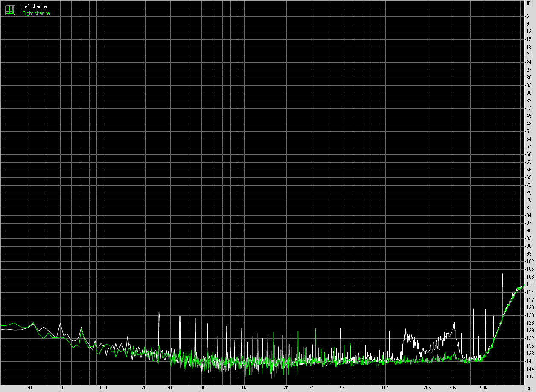The height and width of the screenshot is (392, 536).
Task: Click the '-120' dB level axis label
Action: [530, 307]
